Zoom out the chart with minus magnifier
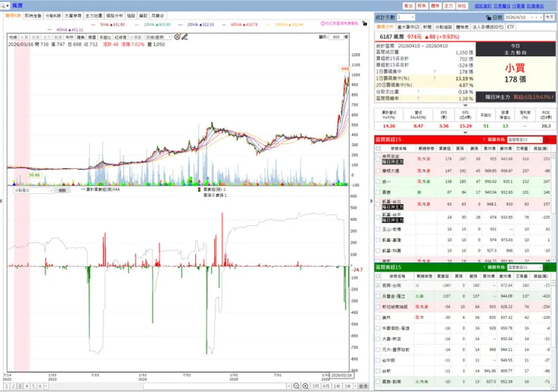Image resolution: width=558 pixels, height=392 pixels. coord(296,386)
